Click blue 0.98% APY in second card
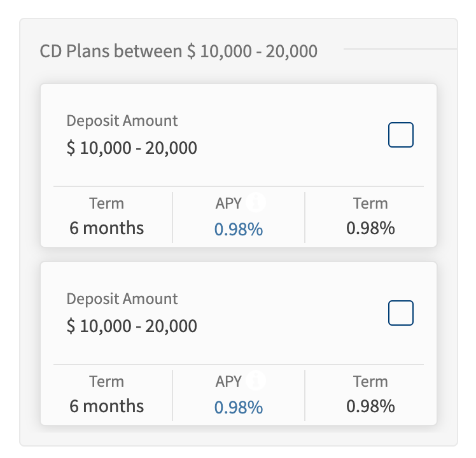 coord(239,407)
